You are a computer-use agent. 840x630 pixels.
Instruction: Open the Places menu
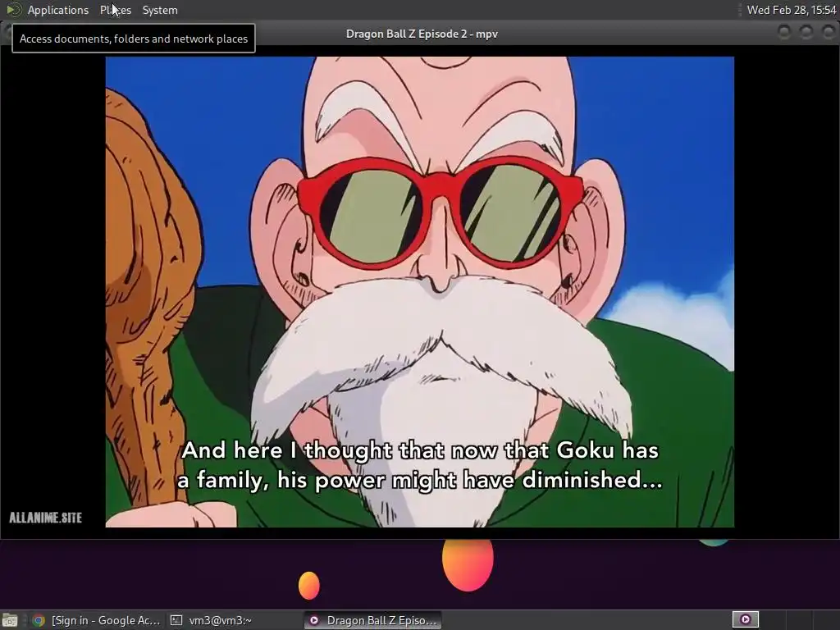click(116, 10)
